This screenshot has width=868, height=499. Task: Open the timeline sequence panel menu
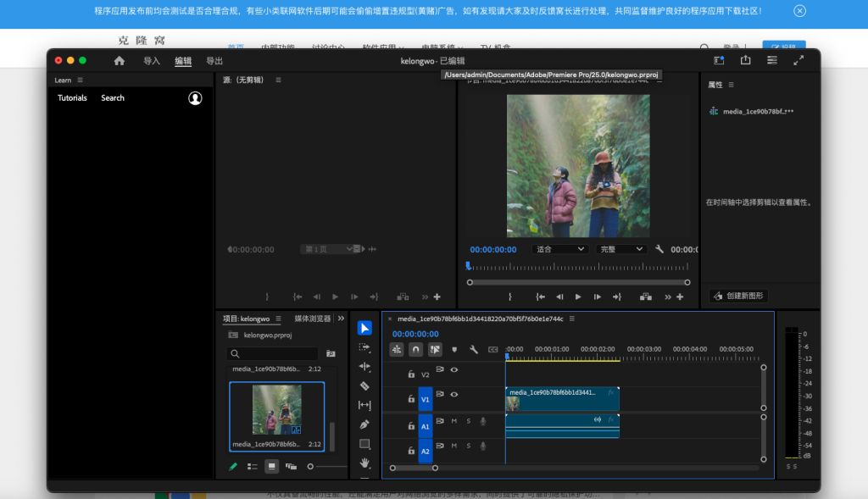[x=572, y=319]
